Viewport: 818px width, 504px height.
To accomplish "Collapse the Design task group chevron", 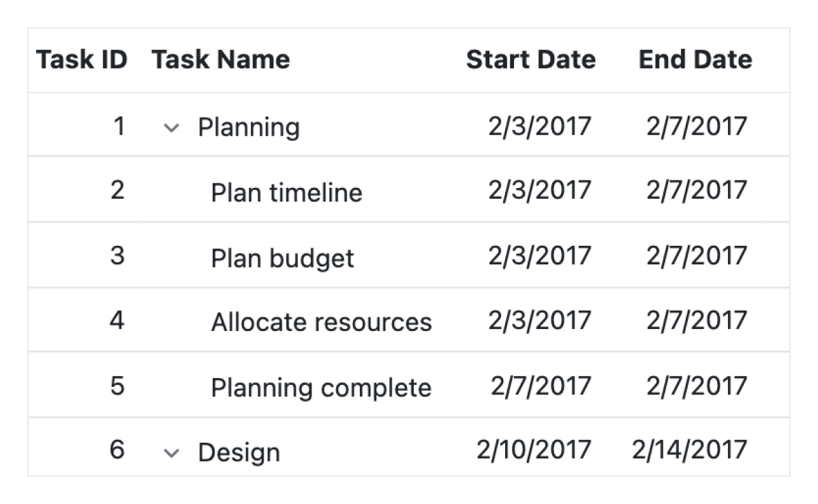I will [172, 452].
